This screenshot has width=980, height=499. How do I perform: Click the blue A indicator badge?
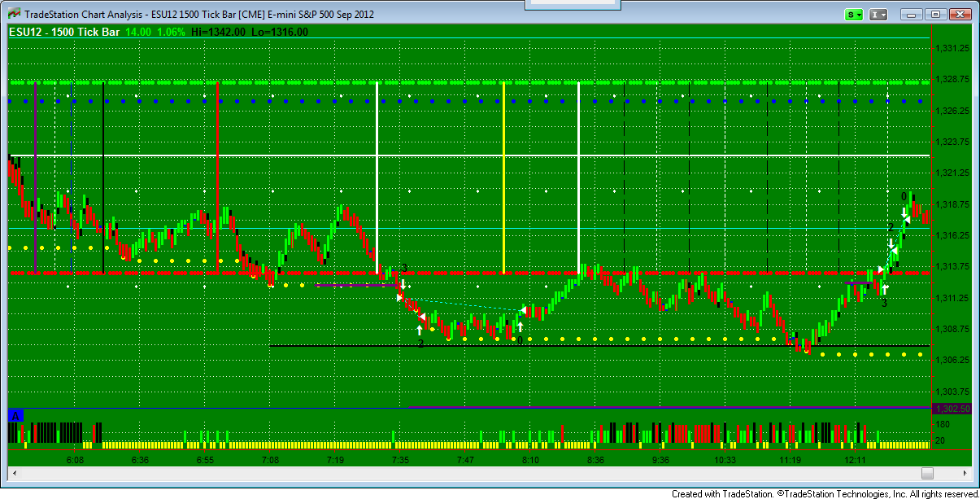pyautogui.click(x=15, y=415)
